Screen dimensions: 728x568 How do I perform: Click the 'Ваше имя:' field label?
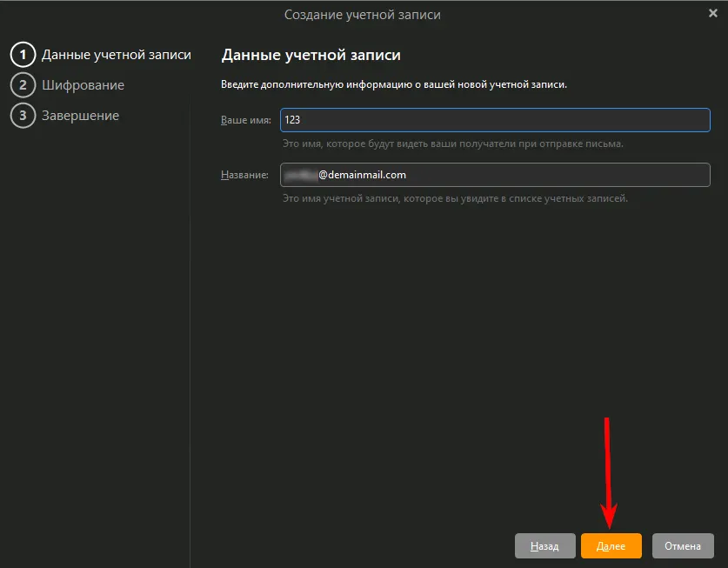point(246,120)
